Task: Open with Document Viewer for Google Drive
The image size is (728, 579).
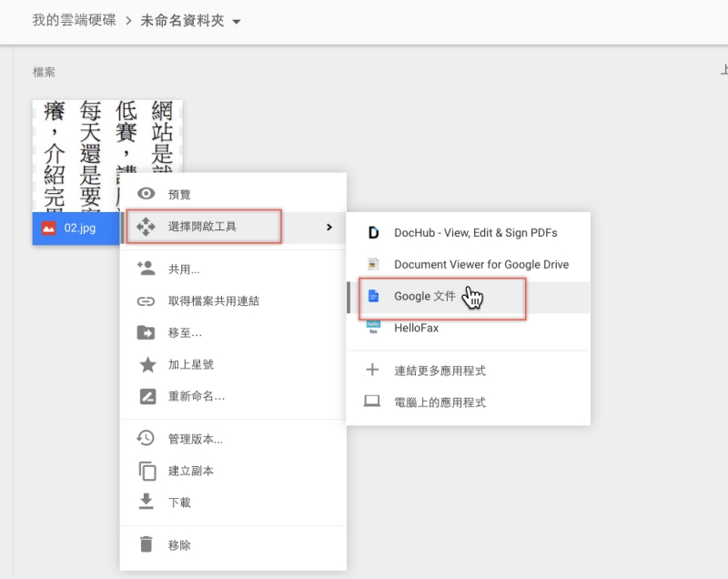Action: click(x=469, y=264)
